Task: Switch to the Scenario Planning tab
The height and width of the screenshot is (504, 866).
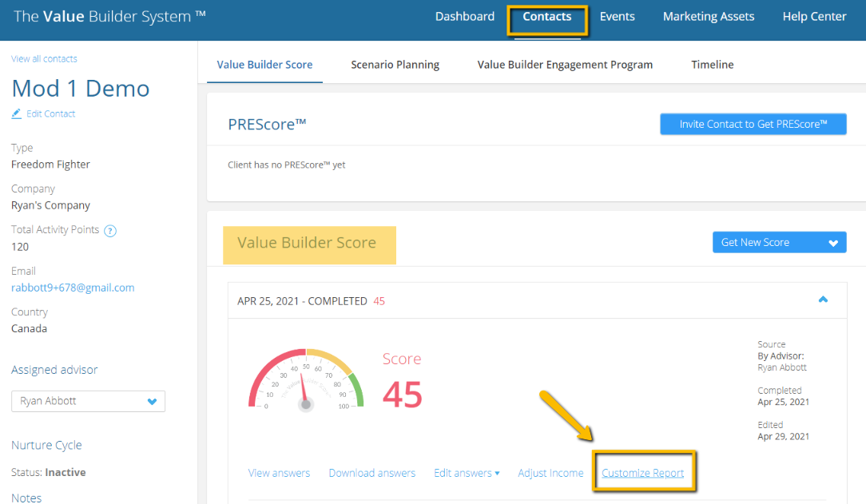Action: coord(395,64)
